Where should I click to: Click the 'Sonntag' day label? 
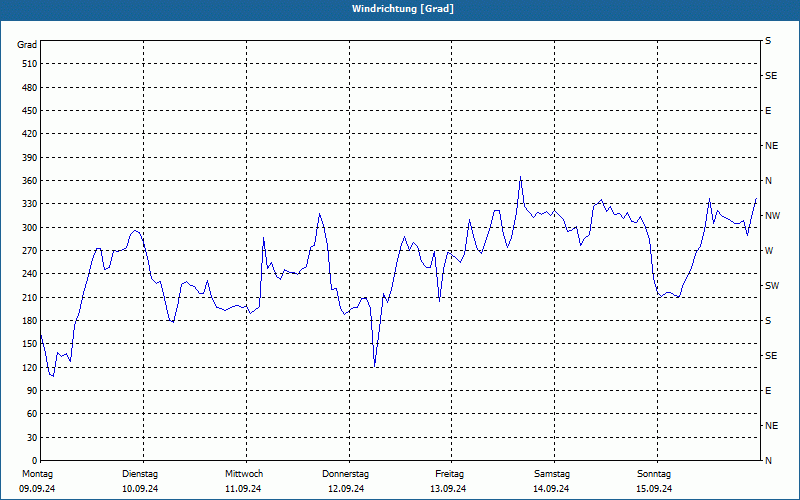point(654,474)
